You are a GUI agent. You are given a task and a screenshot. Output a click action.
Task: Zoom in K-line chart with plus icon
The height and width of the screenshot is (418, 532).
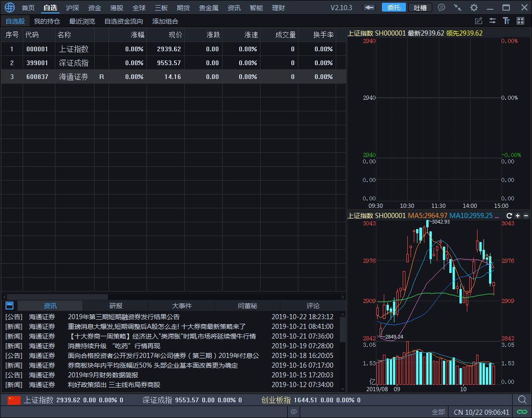pyautogui.click(x=518, y=216)
